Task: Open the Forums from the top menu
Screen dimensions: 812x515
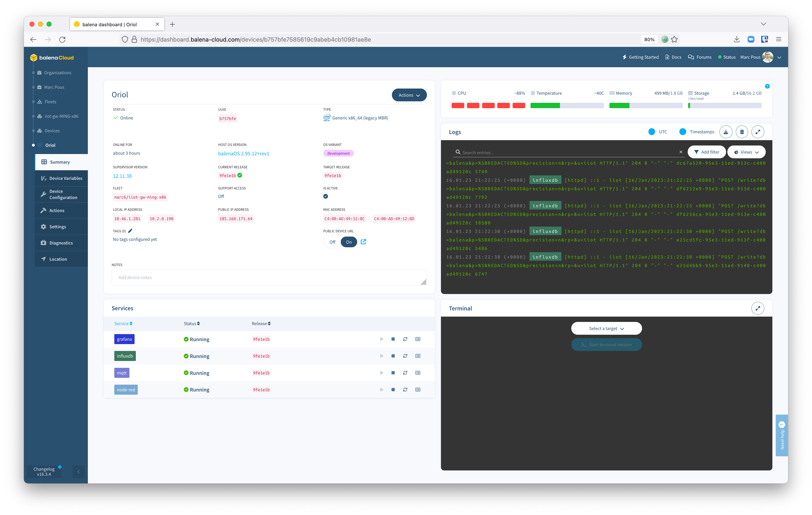Action: click(700, 57)
